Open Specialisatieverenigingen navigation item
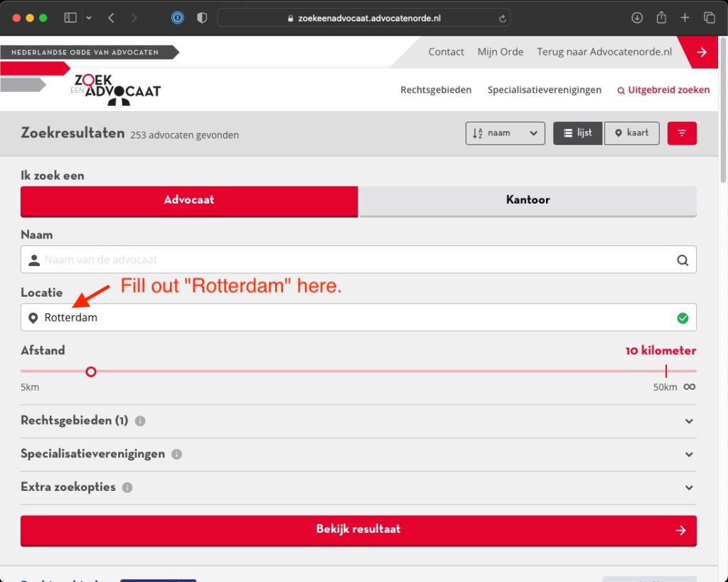Screen dimensions: 728x582 coord(544,90)
